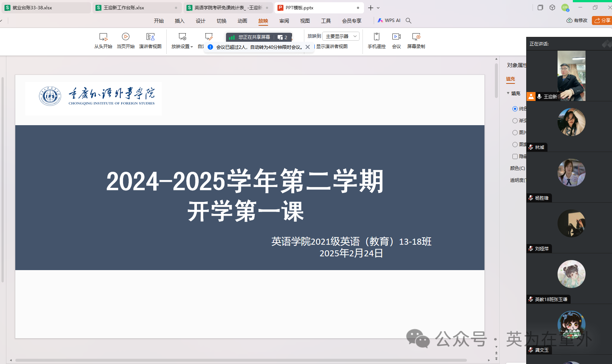612x364 pixels.
Task: Click the orange host icon beside 王迎新
Action: click(x=531, y=96)
